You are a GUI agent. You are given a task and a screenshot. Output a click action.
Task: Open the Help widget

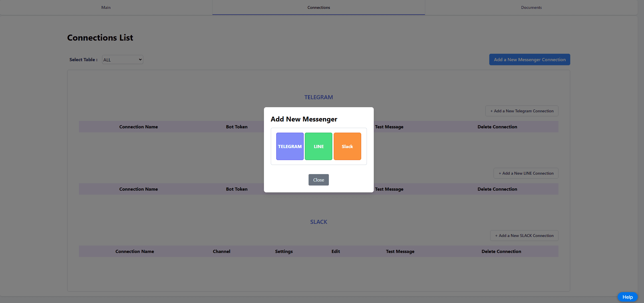pyautogui.click(x=627, y=297)
